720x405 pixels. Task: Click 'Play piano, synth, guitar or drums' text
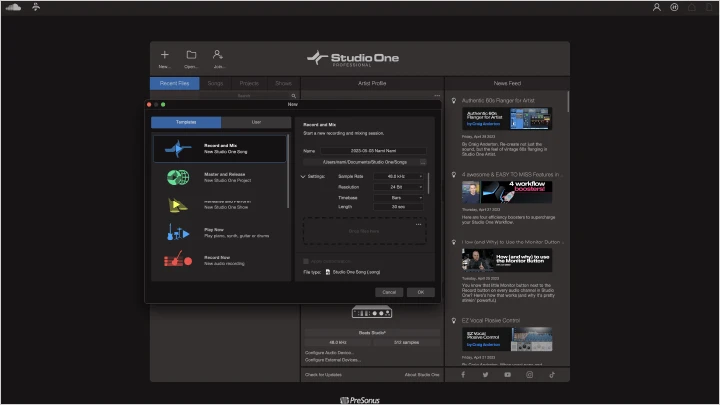(x=236, y=236)
